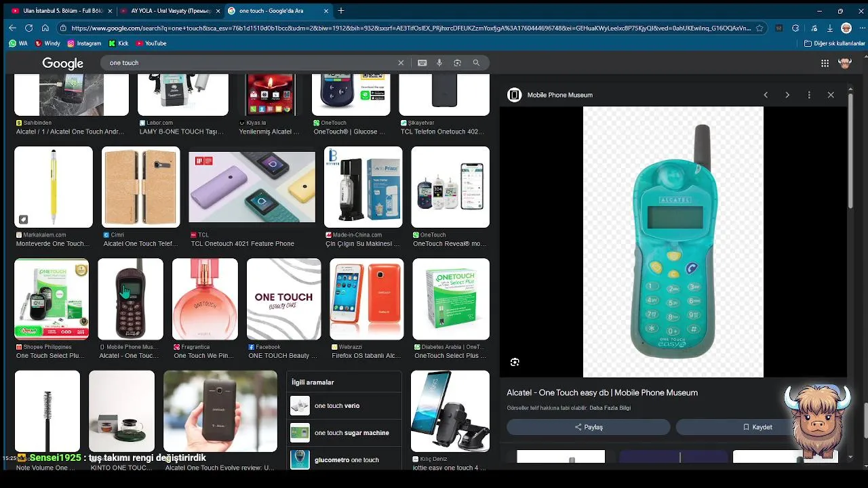Open a new browser tab
Screen dimensions: 868x488
point(341,11)
